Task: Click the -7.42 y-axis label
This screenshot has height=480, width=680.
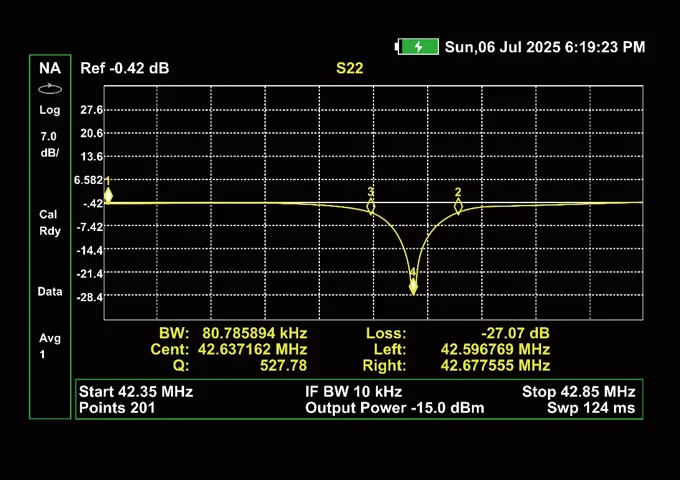Action: (x=90, y=227)
